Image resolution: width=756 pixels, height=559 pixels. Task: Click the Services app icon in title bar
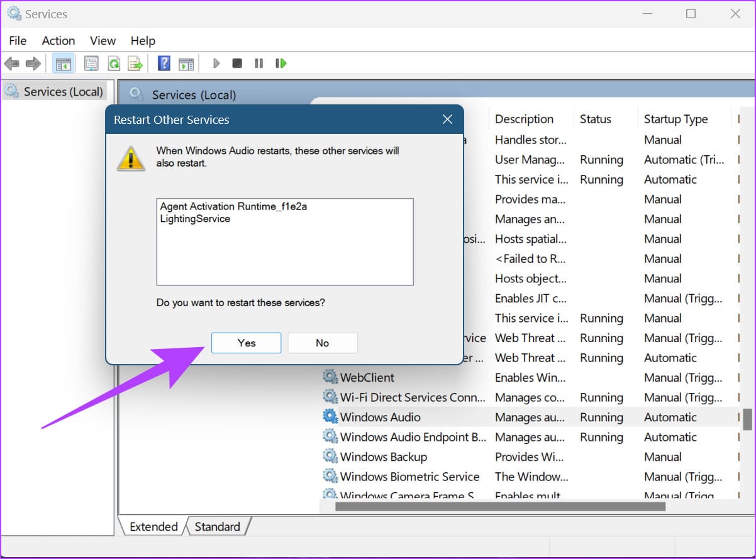click(14, 14)
